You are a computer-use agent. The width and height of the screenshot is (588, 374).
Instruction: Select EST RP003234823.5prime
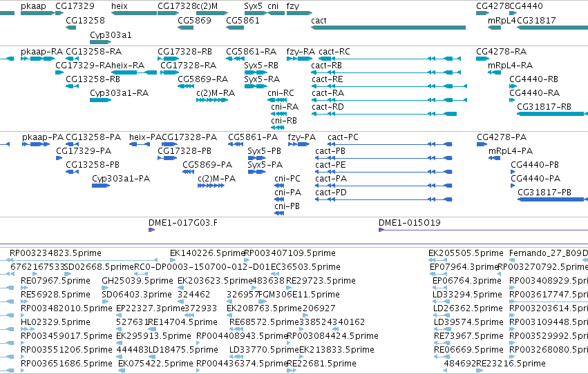pyautogui.click(x=55, y=253)
